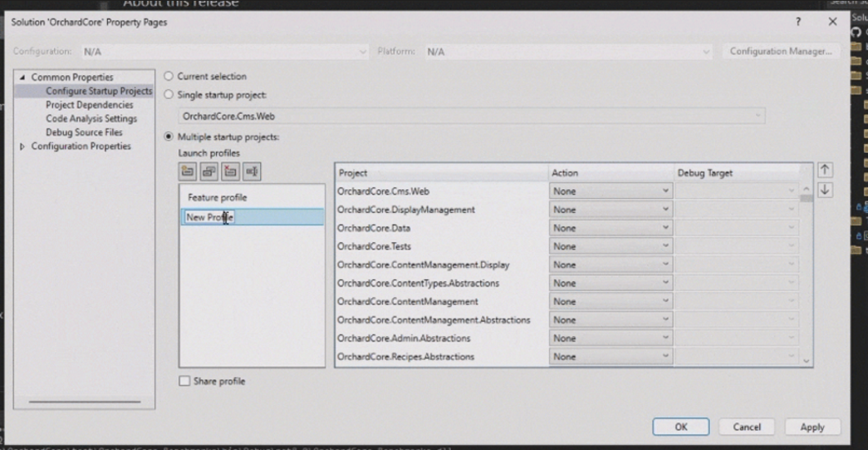
Task: Select the Current selection radio button
Action: pos(169,76)
